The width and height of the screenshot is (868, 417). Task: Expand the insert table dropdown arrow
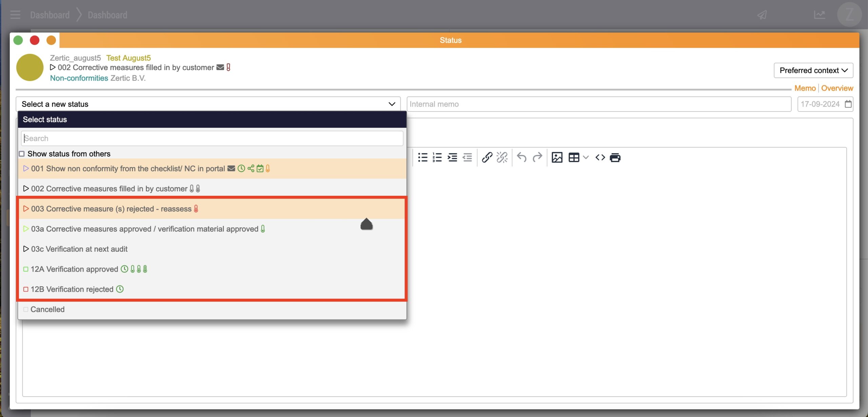click(586, 158)
